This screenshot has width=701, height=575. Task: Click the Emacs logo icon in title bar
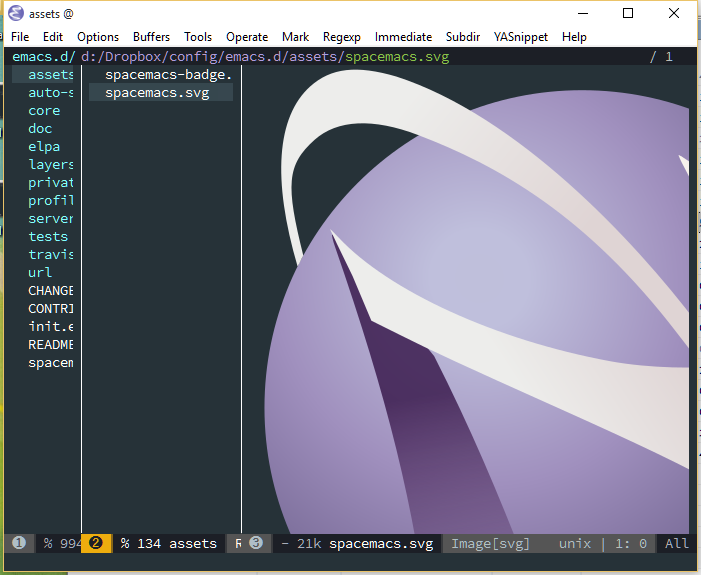[x=16, y=13]
